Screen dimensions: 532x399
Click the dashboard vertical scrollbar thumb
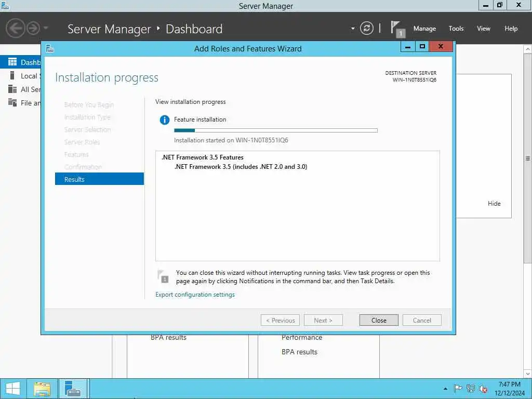coord(528,158)
